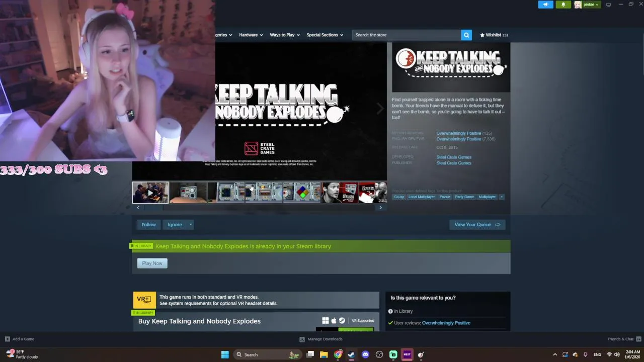Expand the Ways to Play menu
Image resolution: width=644 pixels, height=362 pixels.
click(285, 35)
